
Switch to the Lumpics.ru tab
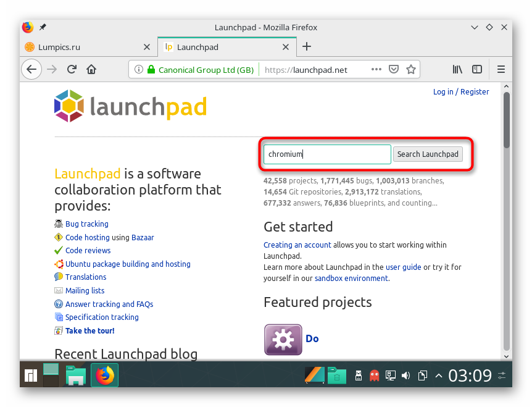tap(88, 47)
